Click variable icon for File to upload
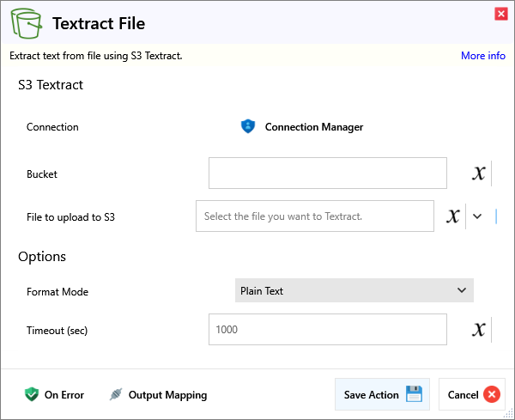This screenshot has width=515, height=420. point(453,216)
